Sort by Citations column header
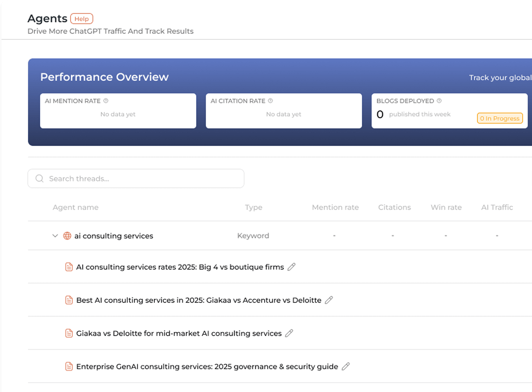This screenshot has width=532, height=392. tap(394, 207)
